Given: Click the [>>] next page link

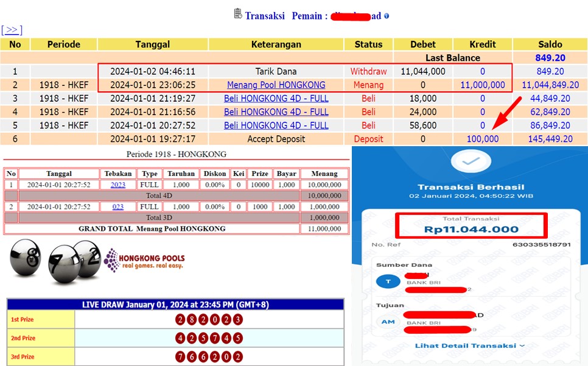Looking at the screenshot, I should [12, 30].
